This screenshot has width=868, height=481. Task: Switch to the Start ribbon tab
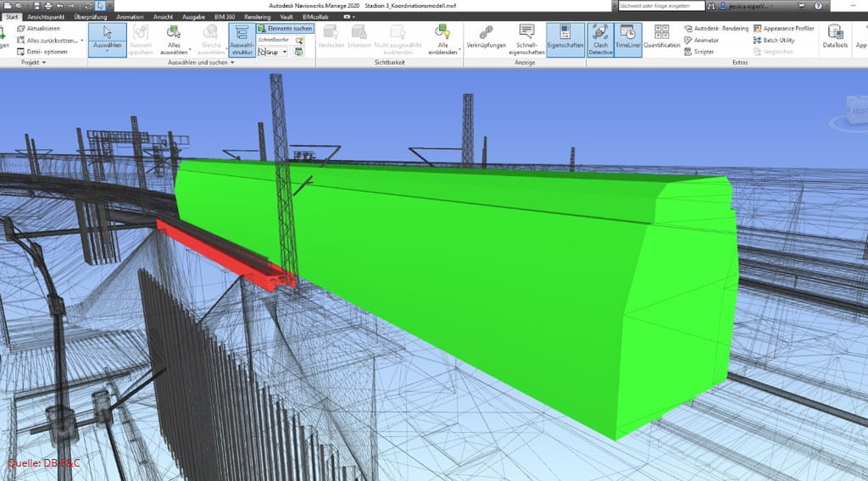(x=12, y=17)
